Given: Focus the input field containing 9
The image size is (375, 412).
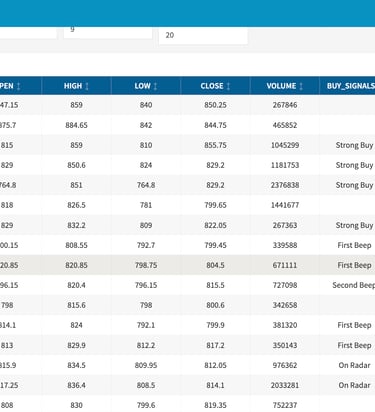Looking at the screenshot, I should tap(108, 32).
